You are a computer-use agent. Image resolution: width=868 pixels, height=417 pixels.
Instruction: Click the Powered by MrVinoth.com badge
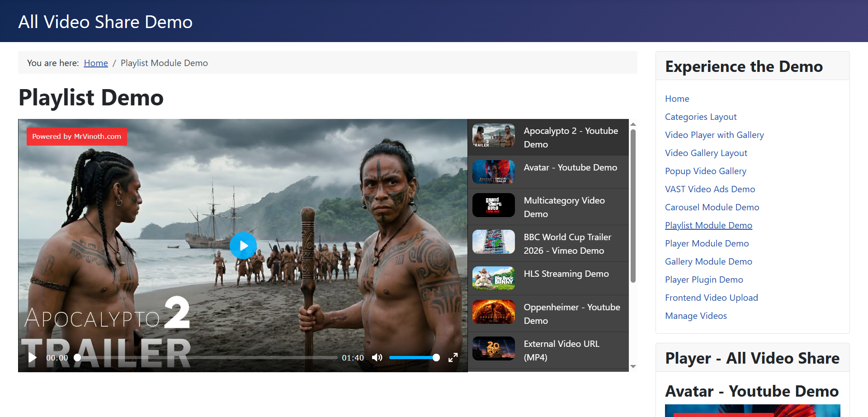point(77,137)
